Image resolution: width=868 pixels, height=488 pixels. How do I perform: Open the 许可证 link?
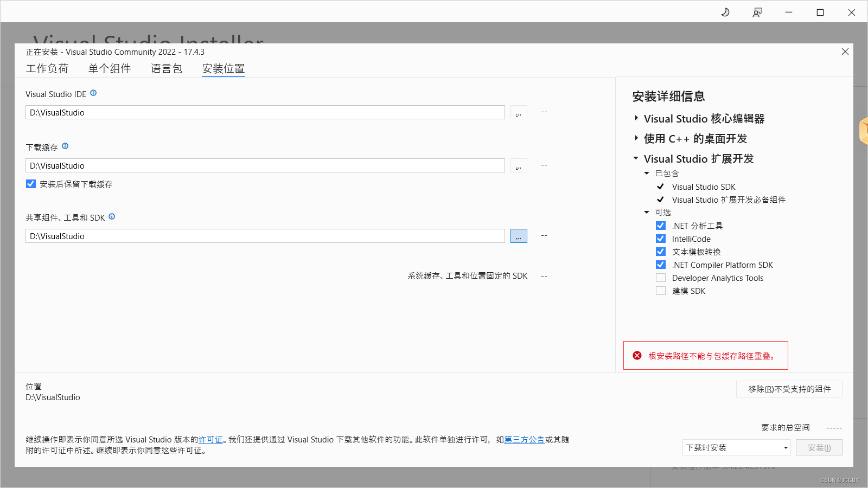pyautogui.click(x=210, y=440)
